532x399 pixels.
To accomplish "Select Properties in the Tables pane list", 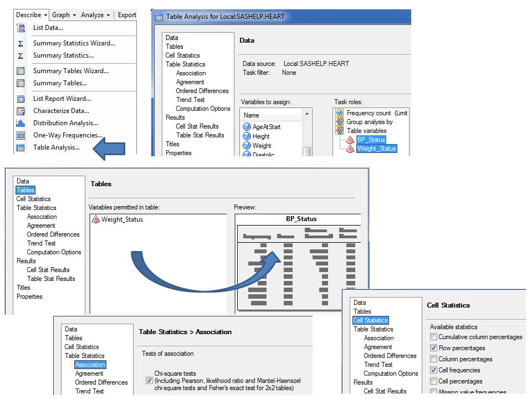I will click(x=29, y=296).
